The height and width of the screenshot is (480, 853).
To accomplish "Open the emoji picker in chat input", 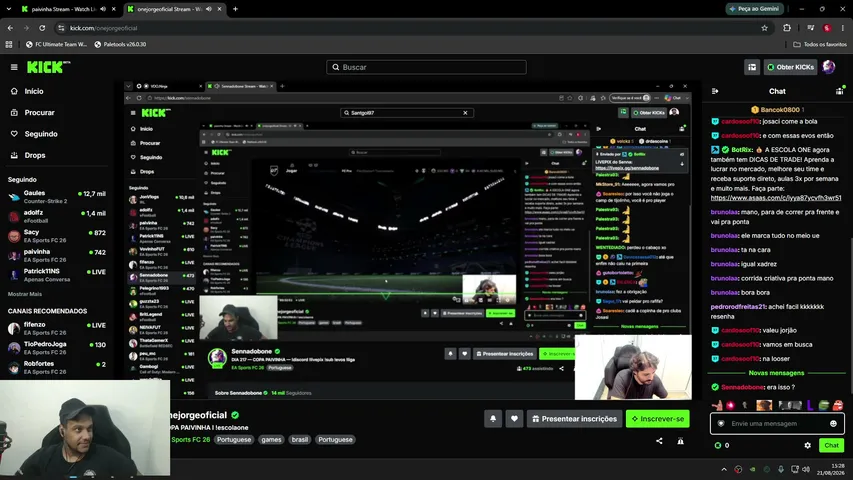I will click(833, 423).
